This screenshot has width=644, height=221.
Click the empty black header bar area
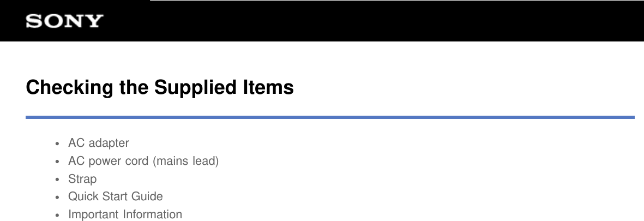(x=382, y=22)
